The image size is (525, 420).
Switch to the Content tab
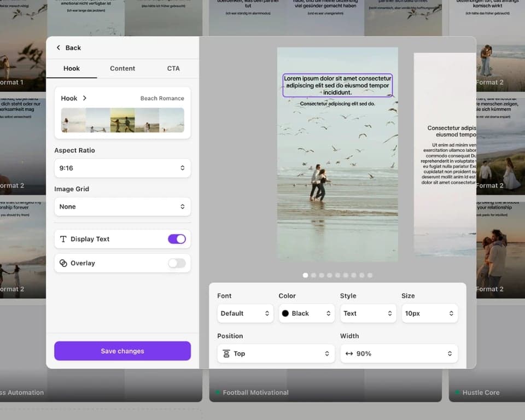click(122, 68)
